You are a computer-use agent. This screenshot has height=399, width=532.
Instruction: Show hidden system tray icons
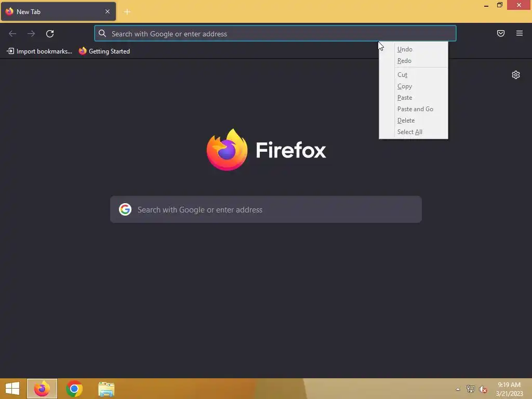pos(458,389)
